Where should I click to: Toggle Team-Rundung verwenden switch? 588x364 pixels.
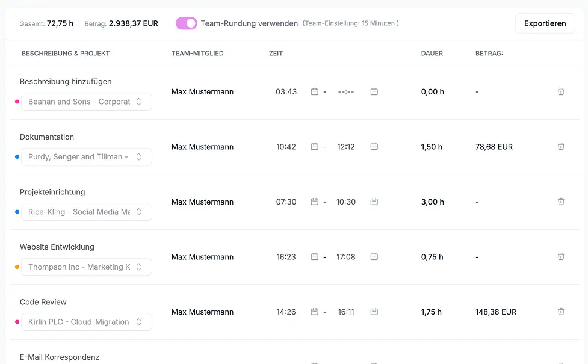[x=187, y=23]
